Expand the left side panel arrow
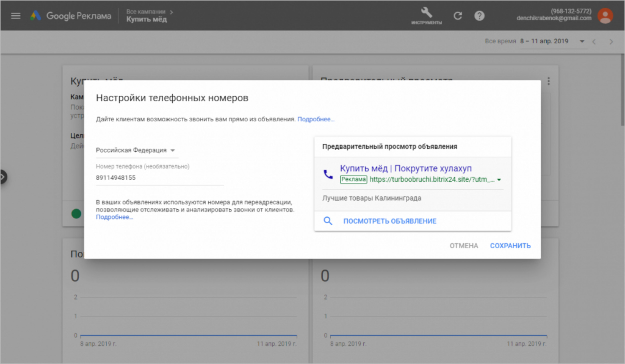Image resolution: width=625 pixels, height=364 pixels. tap(3, 177)
